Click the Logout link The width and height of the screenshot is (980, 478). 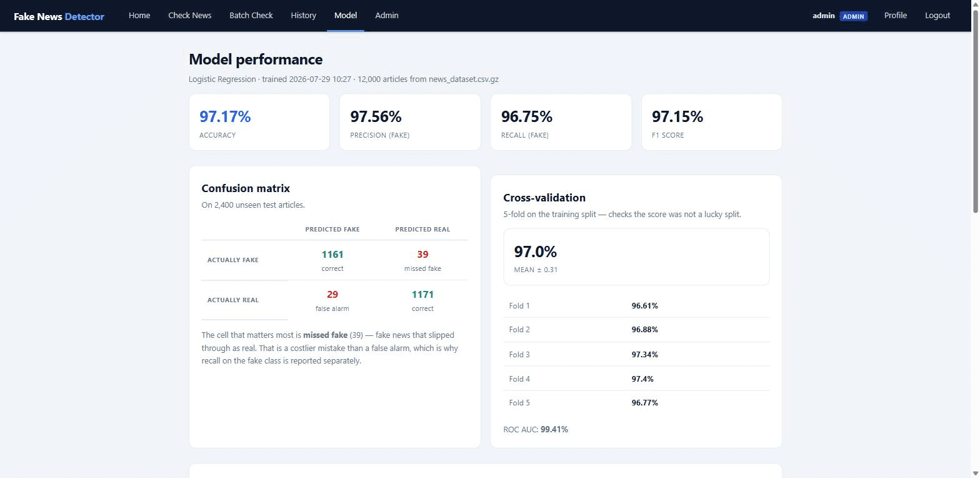click(x=937, y=16)
